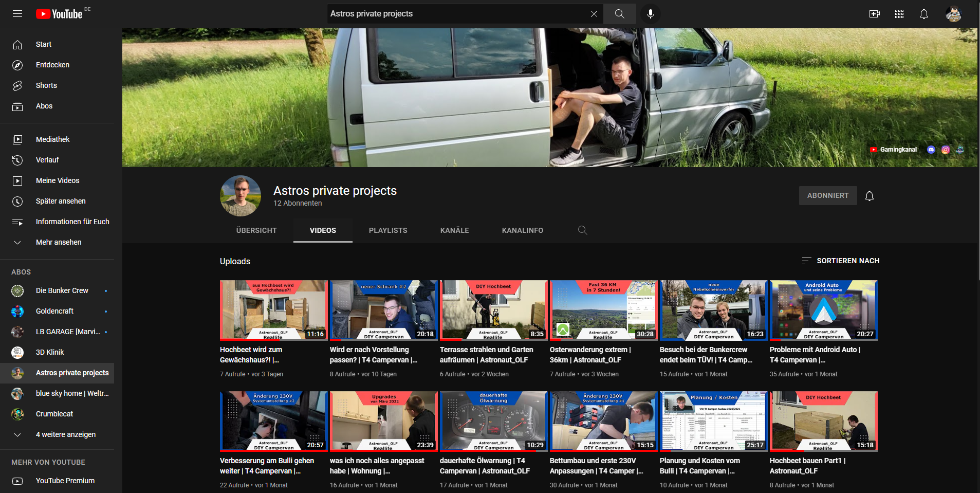The height and width of the screenshot is (493, 980).
Task: Search within channel using magnifier icon
Action: (x=582, y=230)
